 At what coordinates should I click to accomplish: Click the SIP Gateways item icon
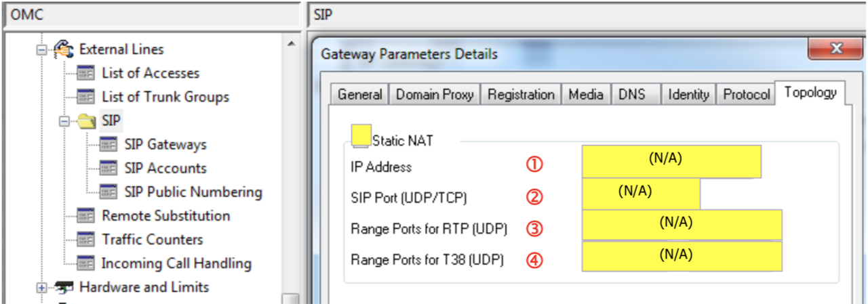(108, 145)
